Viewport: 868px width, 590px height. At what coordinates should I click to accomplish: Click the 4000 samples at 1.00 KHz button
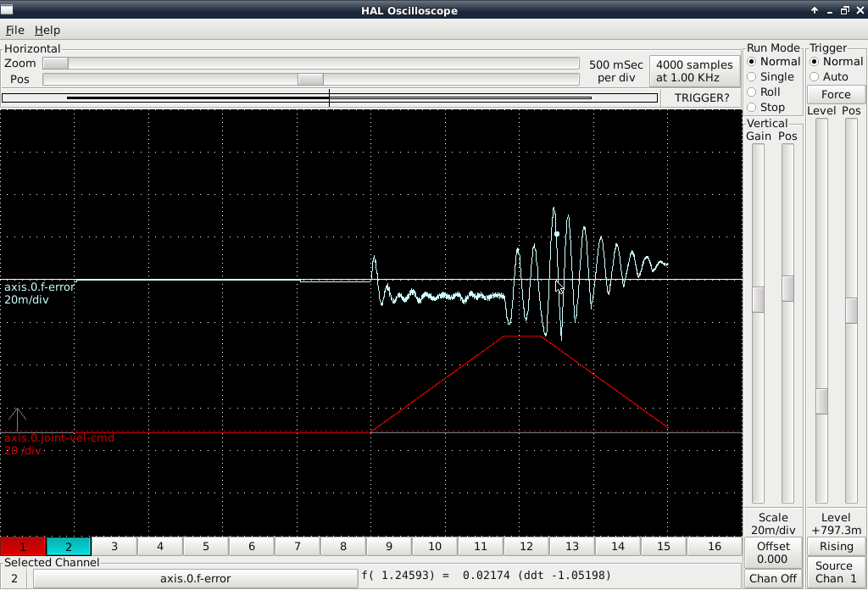click(695, 71)
